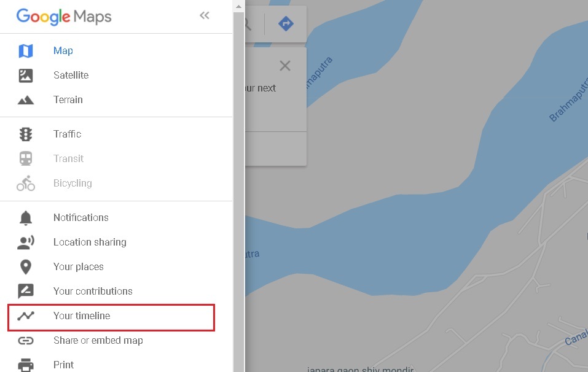Image resolution: width=588 pixels, height=372 pixels.
Task: Click Share or embed map link icon
Action: pos(26,341)
